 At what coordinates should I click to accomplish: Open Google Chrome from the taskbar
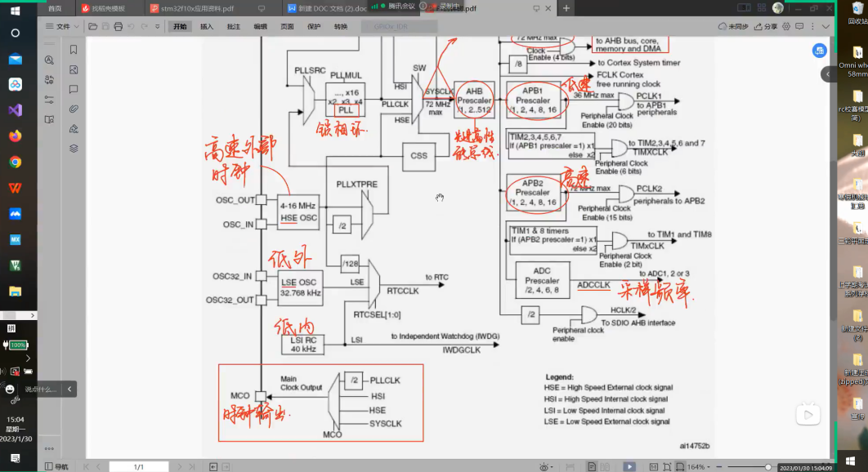15,162
